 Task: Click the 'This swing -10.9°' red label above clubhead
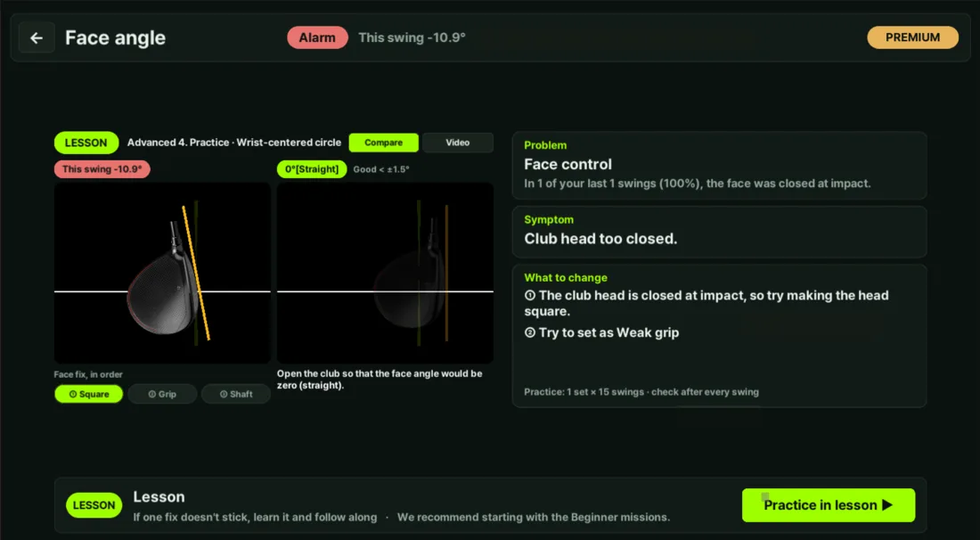pyautogui.click(x=102, y=168)
